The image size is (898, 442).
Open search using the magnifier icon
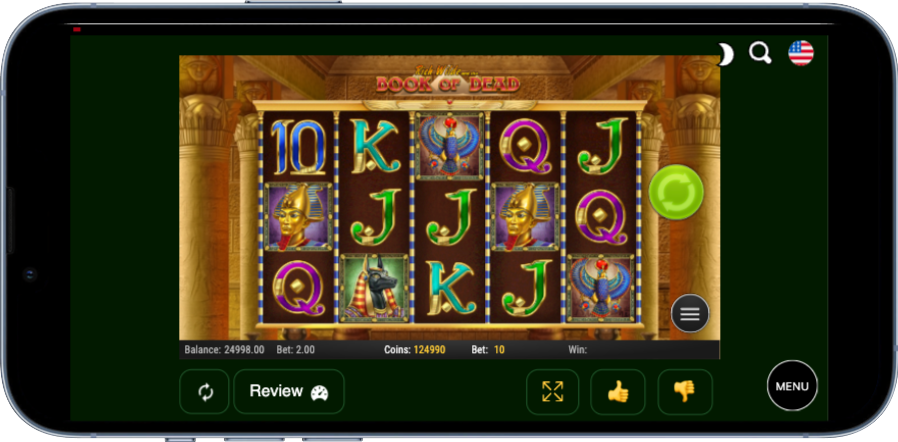click(x=760, y=53)
